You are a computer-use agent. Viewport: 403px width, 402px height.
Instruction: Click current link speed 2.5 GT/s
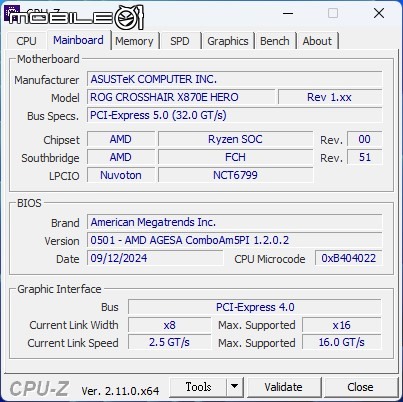tap(169, 342)
